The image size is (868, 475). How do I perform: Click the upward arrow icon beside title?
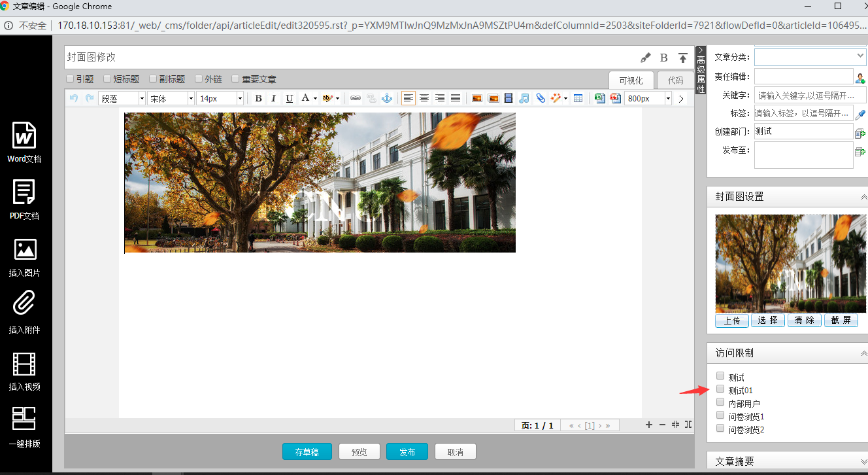pyautogui.click(x=683, y=58)
